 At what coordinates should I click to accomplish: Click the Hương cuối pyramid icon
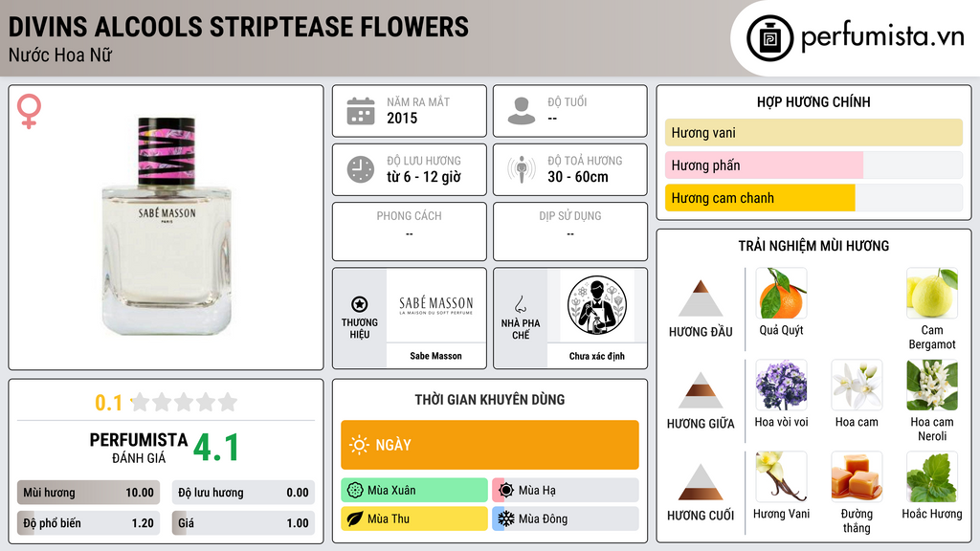pyautogui.click(x=701, y=482)
